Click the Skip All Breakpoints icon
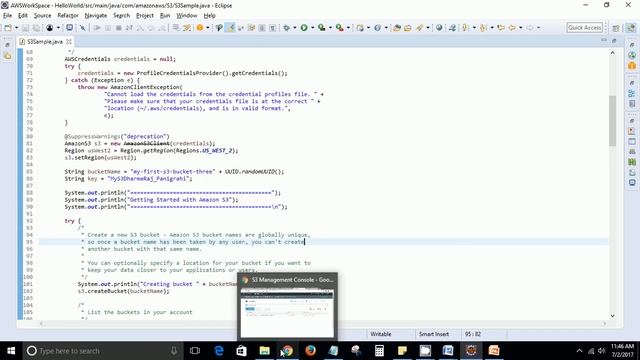The image size is (640, 360). point(82,28)
